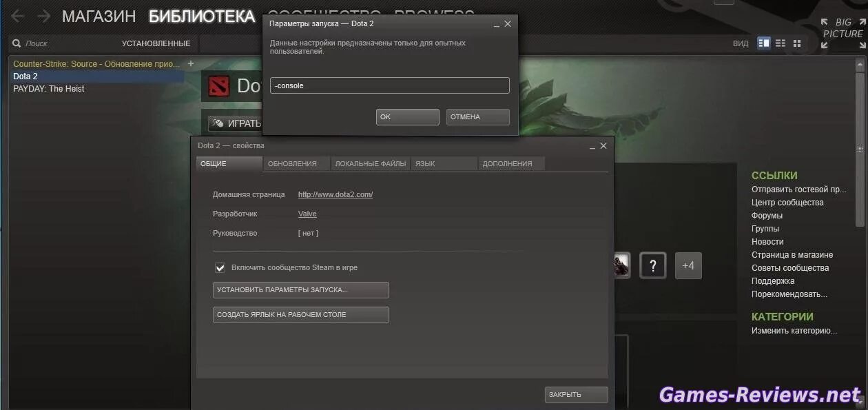Cancel with the ОТМЕНА button
Viewport: 868px width, 410px height.
(x=478, y=117)
